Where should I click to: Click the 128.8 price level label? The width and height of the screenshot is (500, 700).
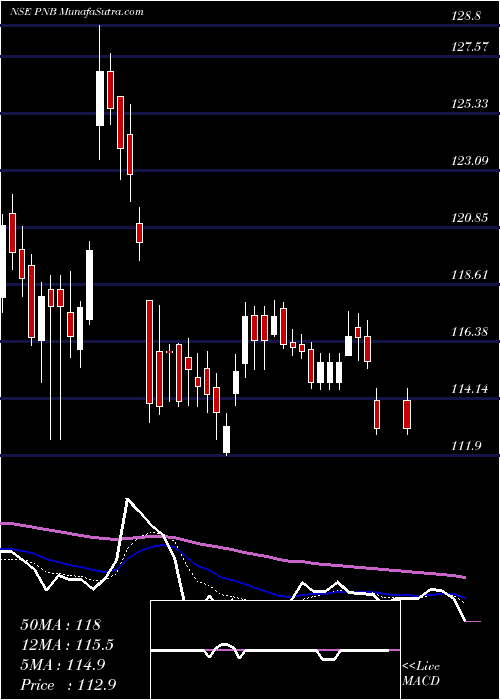click(466, 16)
